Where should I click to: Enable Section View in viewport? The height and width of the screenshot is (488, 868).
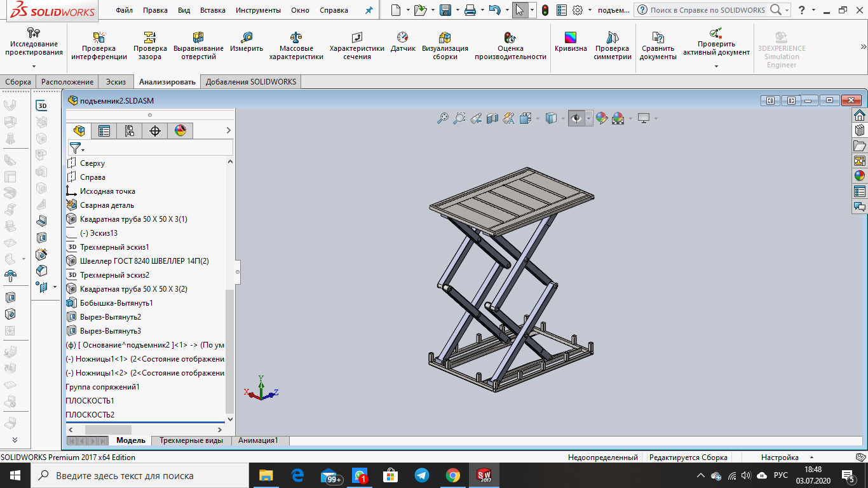pyautogui.click(x=492, y=118)
